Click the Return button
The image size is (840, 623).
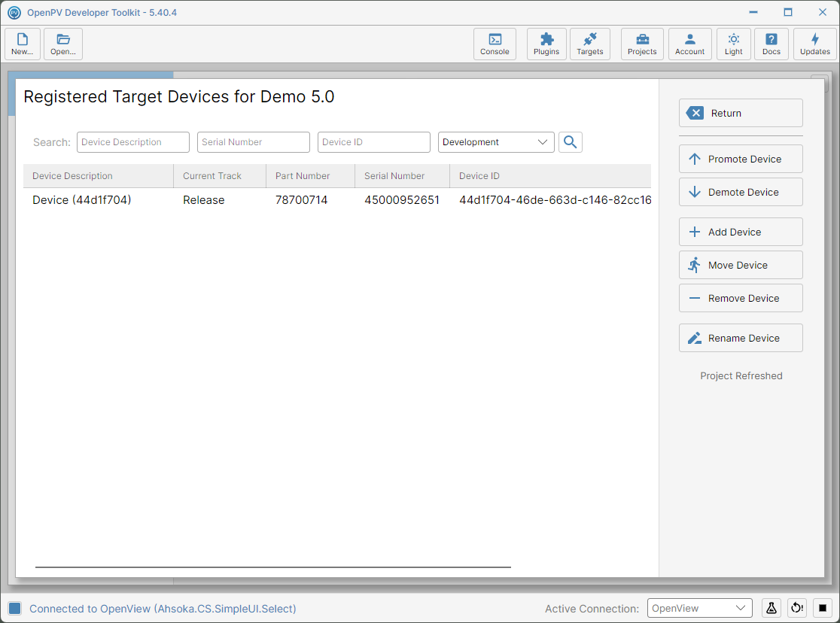741,113
